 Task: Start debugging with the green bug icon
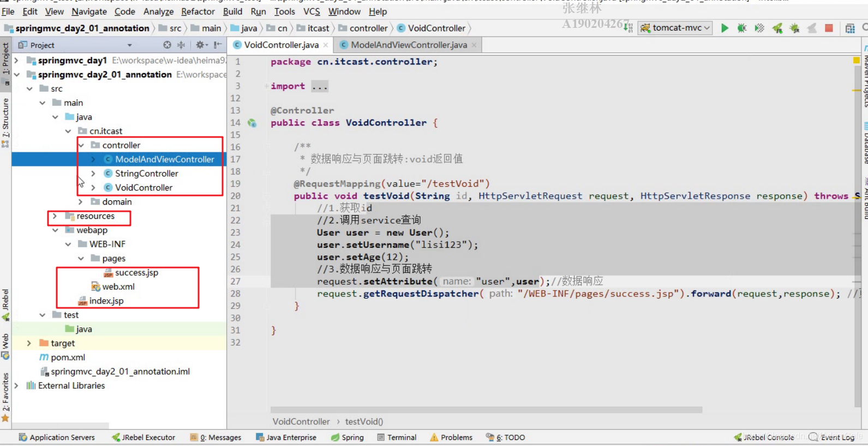click(x=742, y=28)
